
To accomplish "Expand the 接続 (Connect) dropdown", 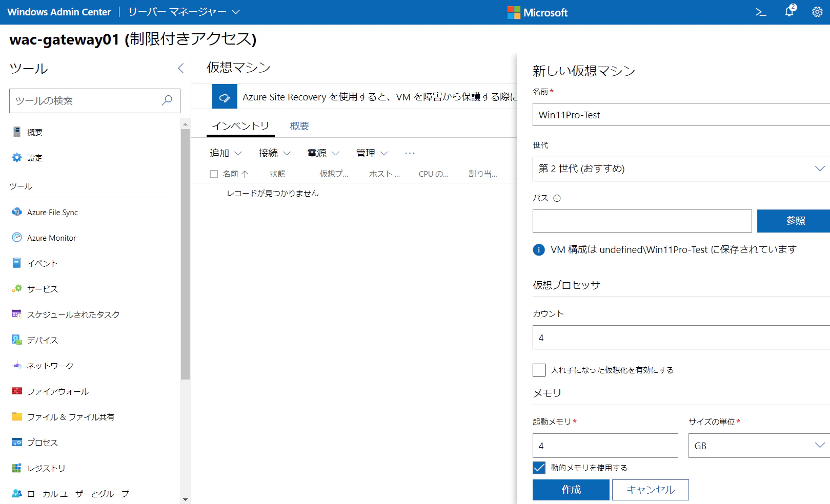I will coord(275,153).
